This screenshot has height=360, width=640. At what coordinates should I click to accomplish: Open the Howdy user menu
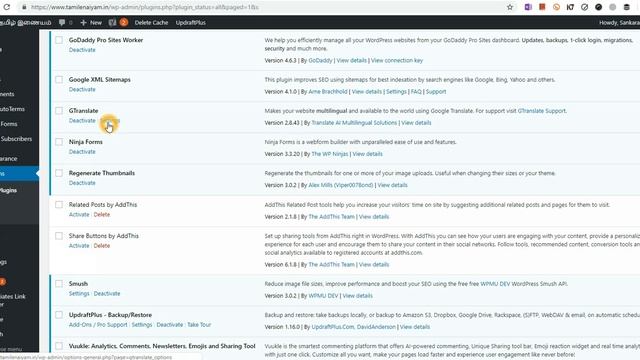pos(619,22)
